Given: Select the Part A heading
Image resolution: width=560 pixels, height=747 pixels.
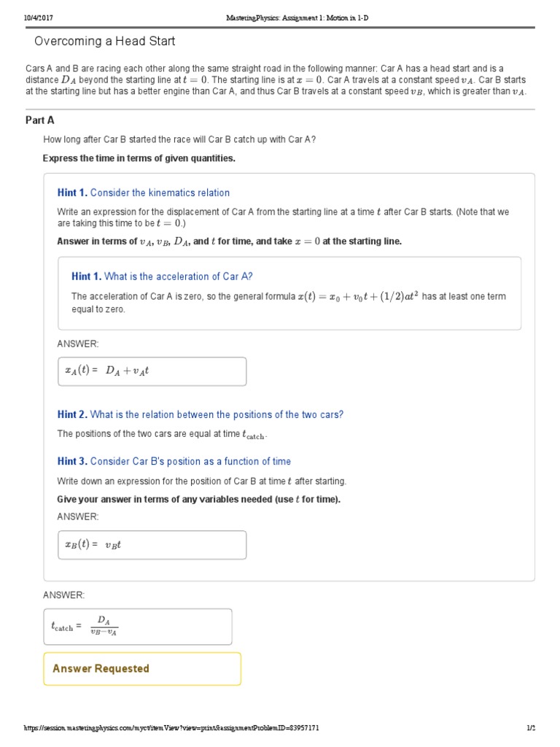Looking at the screenshot, I should point(40,120).
